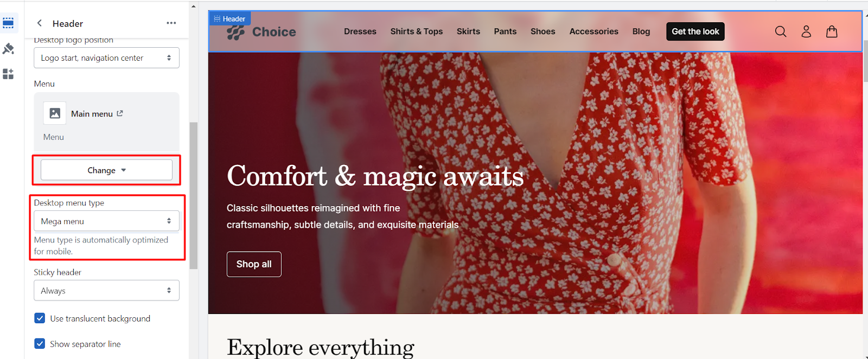Click the Get the look button
This screenshot has width=868, height=359.
coord(695,31)
